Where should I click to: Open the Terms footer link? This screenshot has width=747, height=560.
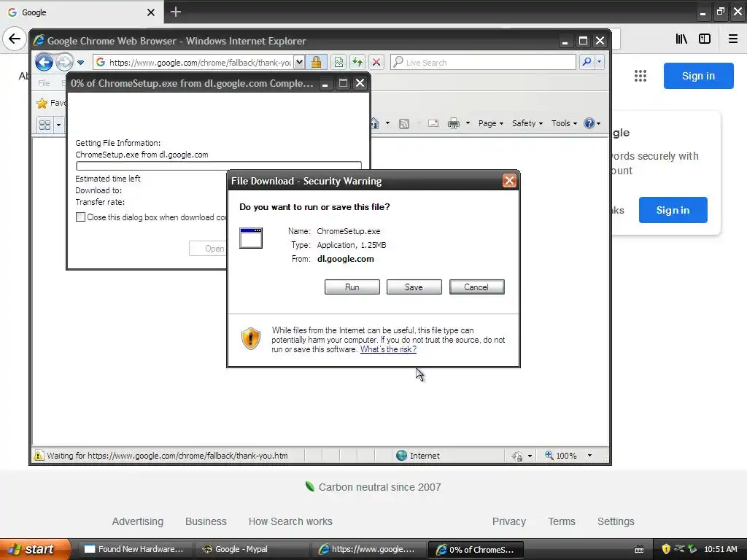click(x=562, y=521)
